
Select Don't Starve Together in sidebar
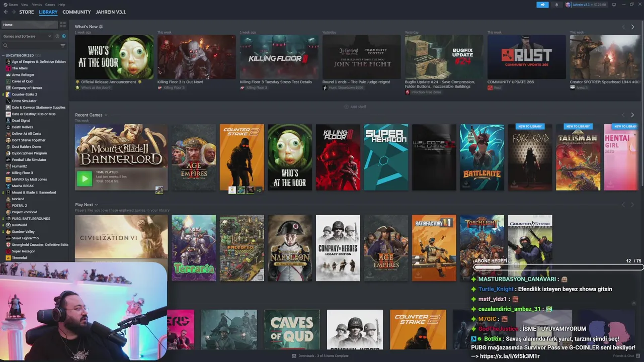pyautogui.click(x=29, y=140)
